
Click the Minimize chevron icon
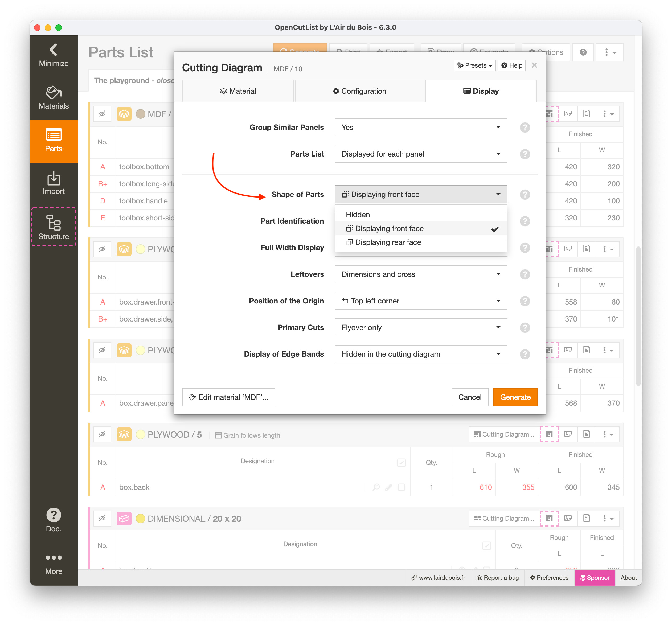click(x=54, y=50)
